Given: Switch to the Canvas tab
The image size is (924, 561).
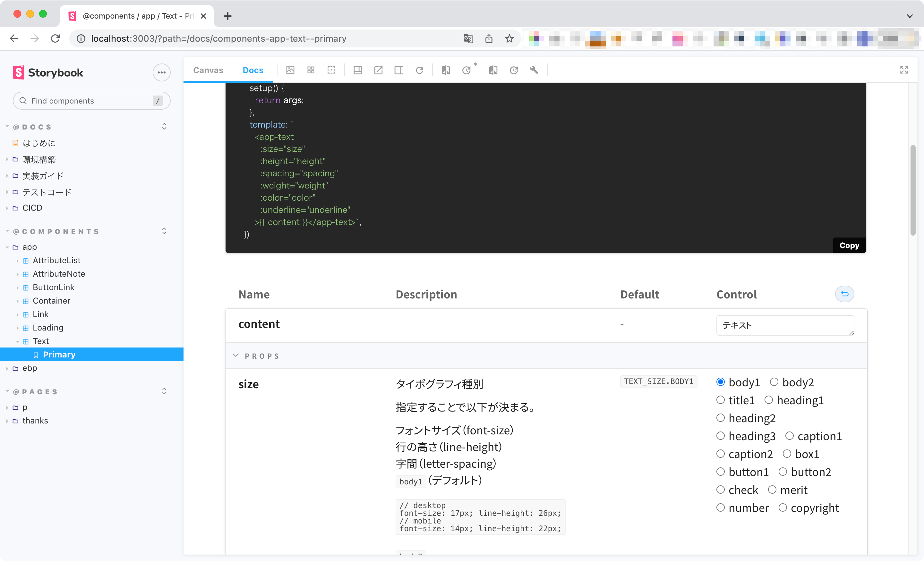Looking at the screenshot, I should point(208,70).
